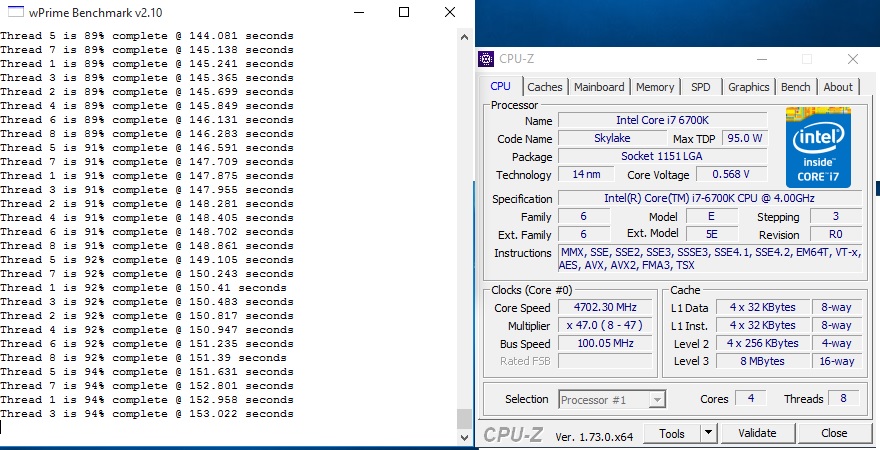Switch to the Memory tab
880x450 pixels.
[654, 87]
